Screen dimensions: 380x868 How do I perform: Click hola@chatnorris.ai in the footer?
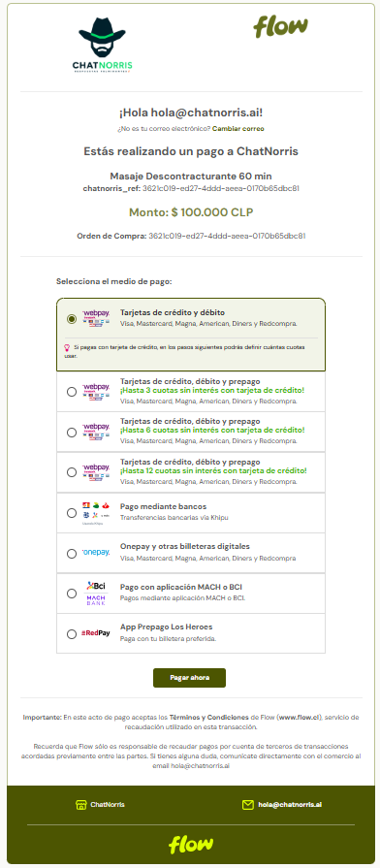click(x=290, y=804)
